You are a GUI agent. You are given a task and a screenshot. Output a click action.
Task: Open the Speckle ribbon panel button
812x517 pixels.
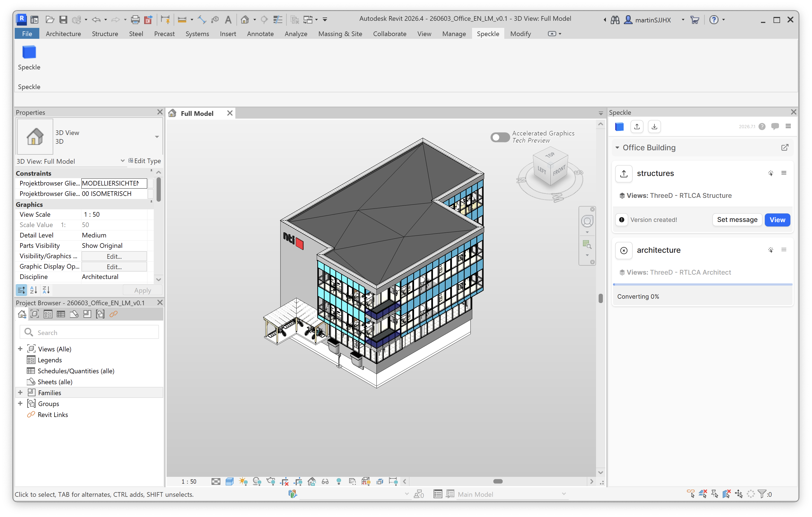coord(29,57)
